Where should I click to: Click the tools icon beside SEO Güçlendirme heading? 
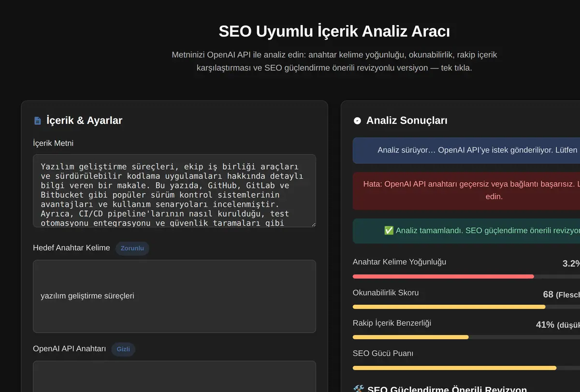coord(358,390)
